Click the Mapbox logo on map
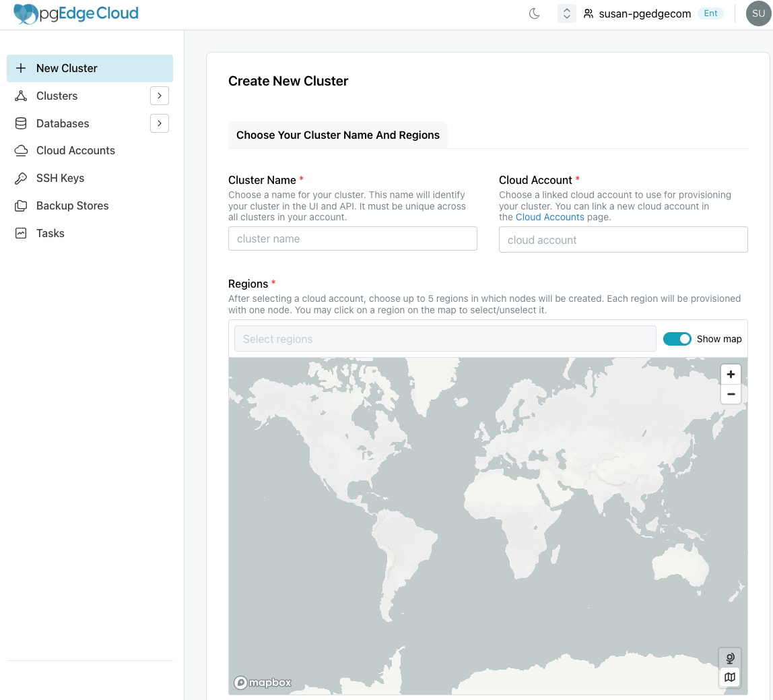This screenshot has height=700, width=773. [x=263, y=682]
